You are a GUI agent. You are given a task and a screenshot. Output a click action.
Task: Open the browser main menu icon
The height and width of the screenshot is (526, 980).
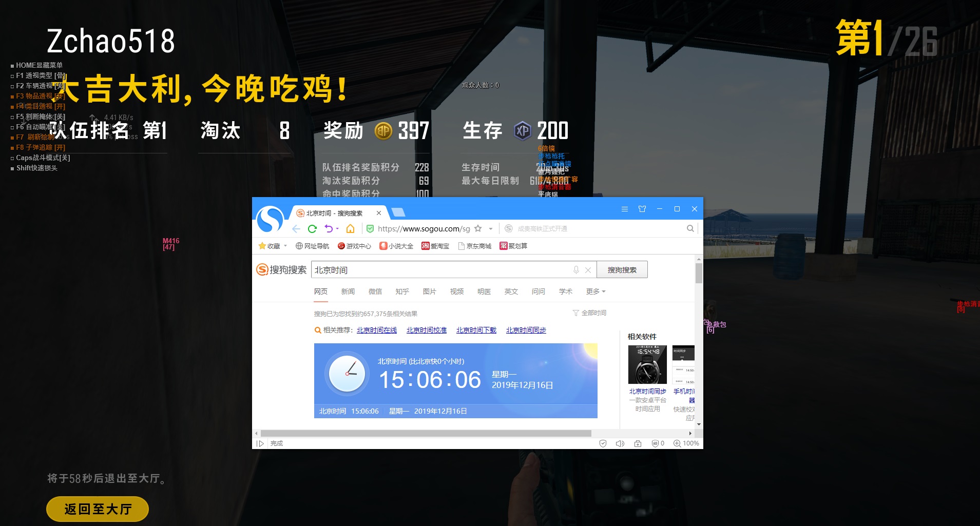(624, 209)
